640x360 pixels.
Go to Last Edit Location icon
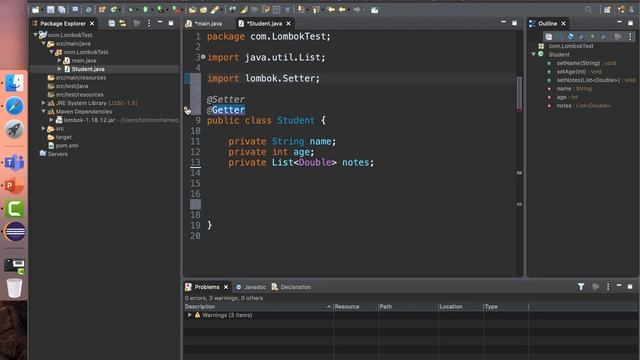click(331, 9)
